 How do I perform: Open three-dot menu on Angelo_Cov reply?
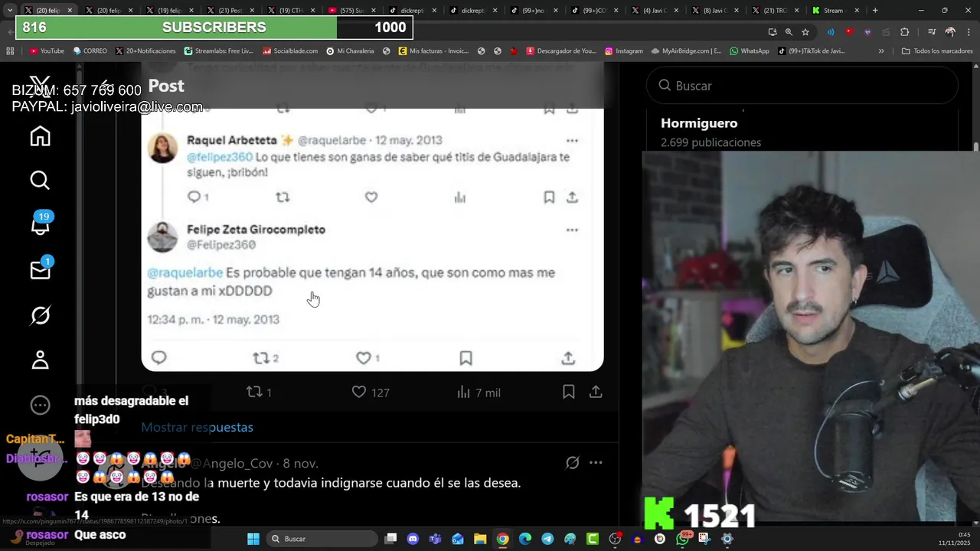click(x=596, y=462)
